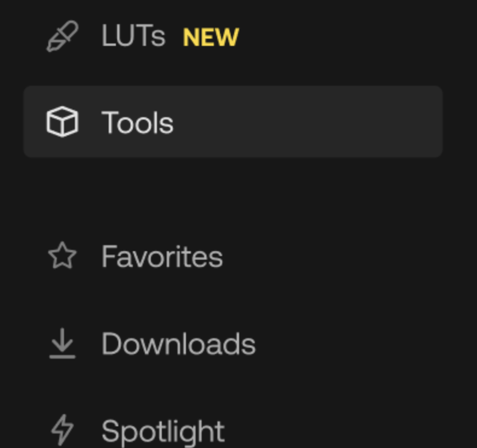
Task: Click the lightning bolt Spotlight icon
Action: coord(62,430)
